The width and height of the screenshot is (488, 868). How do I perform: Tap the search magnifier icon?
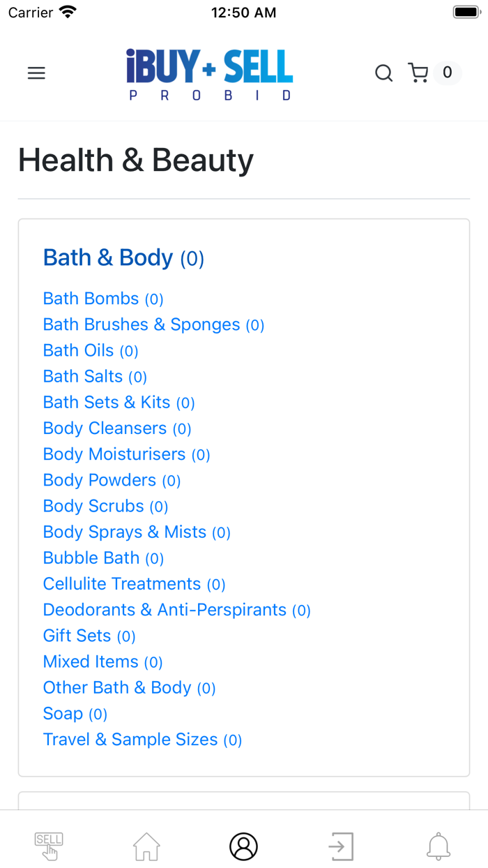pyautogui.click(x=383, y=73)
